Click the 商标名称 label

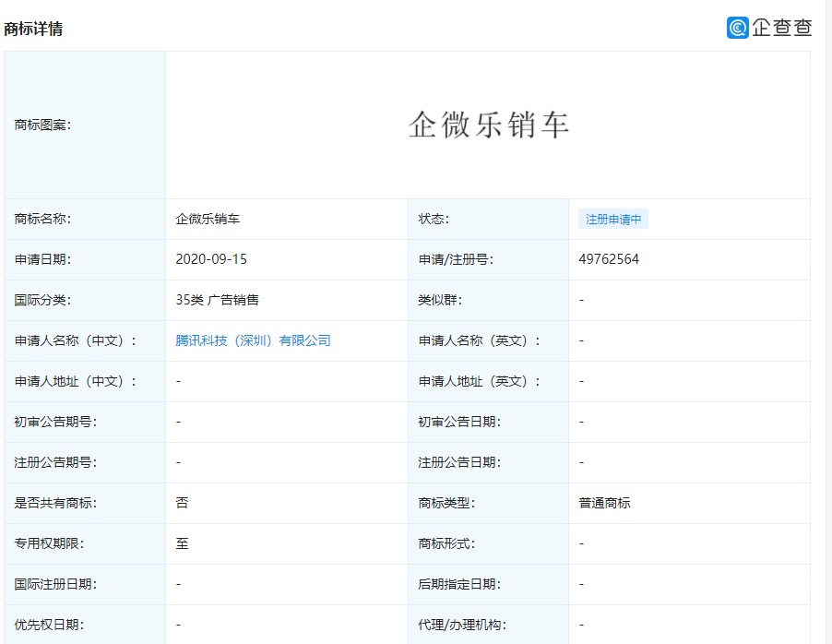[x=42, y=219]
